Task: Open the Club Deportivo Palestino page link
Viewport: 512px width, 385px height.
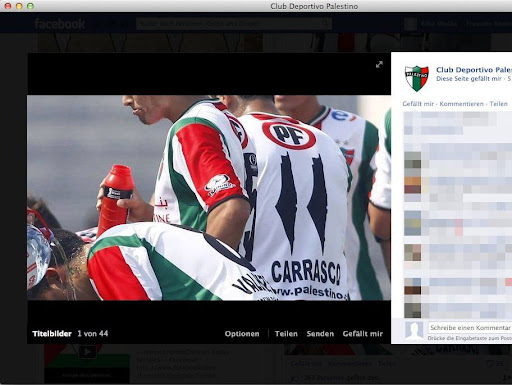Action: (x=474, y=70)
